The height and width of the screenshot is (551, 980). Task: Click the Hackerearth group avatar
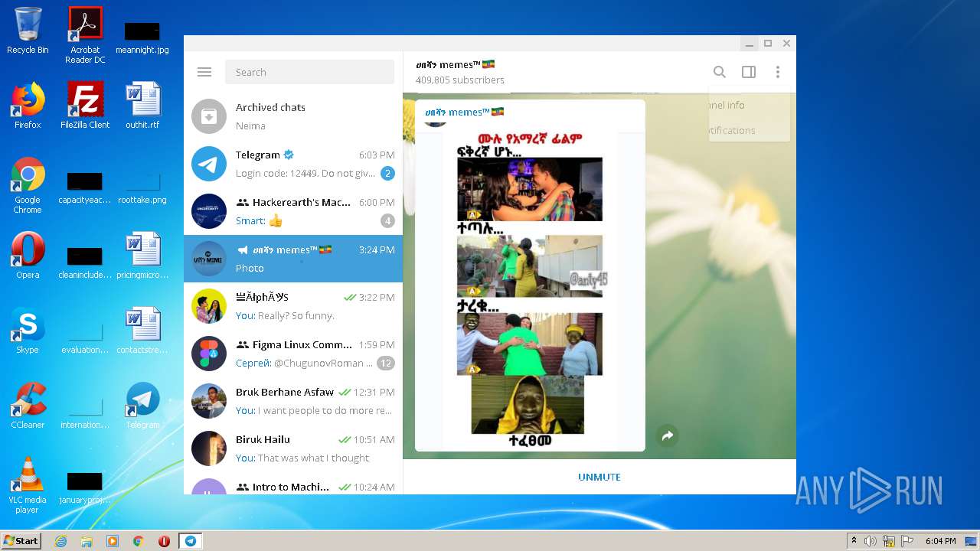tap(209, 211)
